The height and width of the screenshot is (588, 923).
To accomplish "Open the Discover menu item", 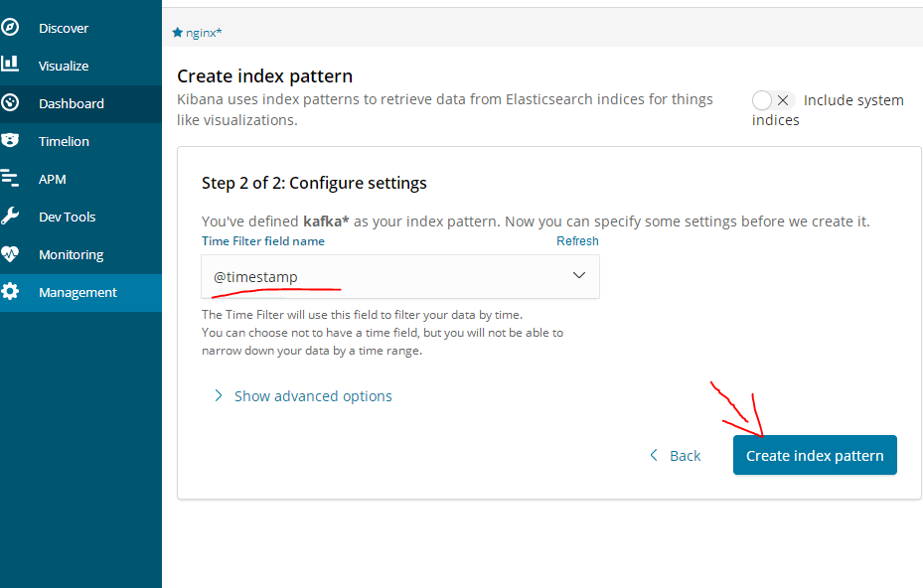I will pyautogui.click(x=64, y=28).
